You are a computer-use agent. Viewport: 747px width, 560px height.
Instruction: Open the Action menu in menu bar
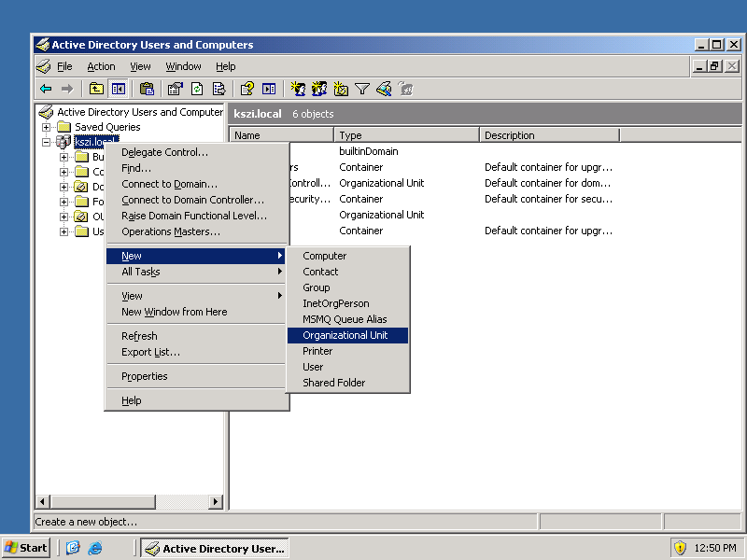click(x=101, y=66)
